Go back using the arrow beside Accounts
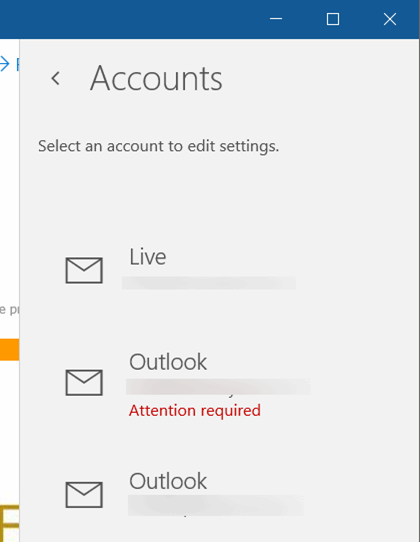The width and height of the screenshot is (420, 542). coord(56,78)
